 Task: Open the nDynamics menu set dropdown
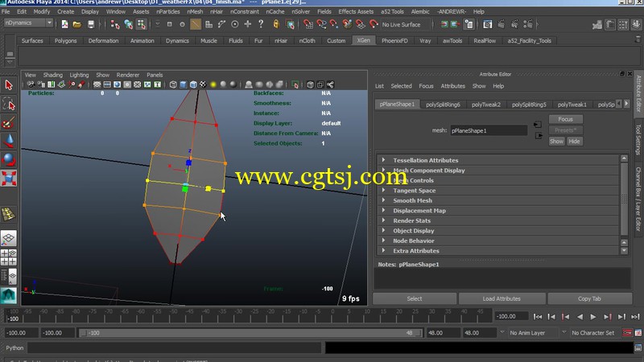tap(28, 23)
